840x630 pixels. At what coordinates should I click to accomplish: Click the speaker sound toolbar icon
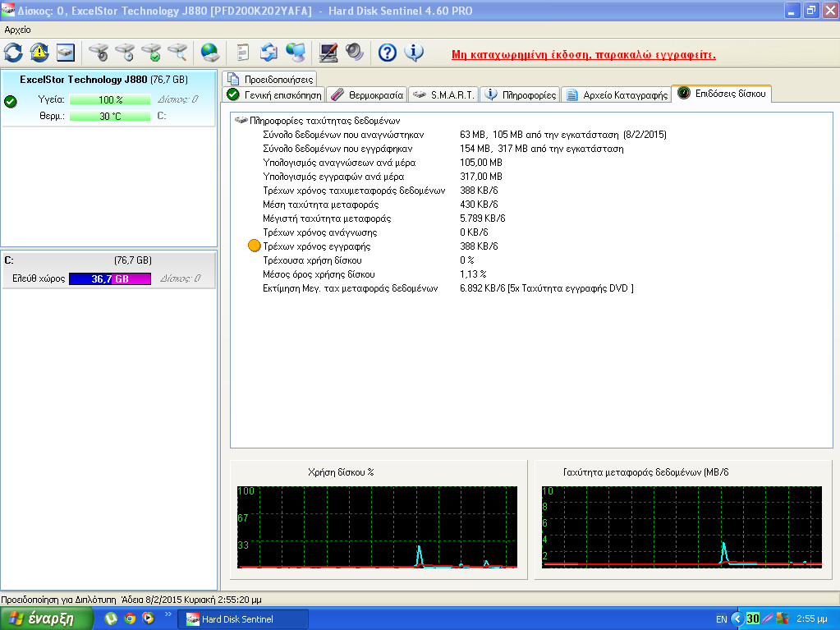(354, 53)
